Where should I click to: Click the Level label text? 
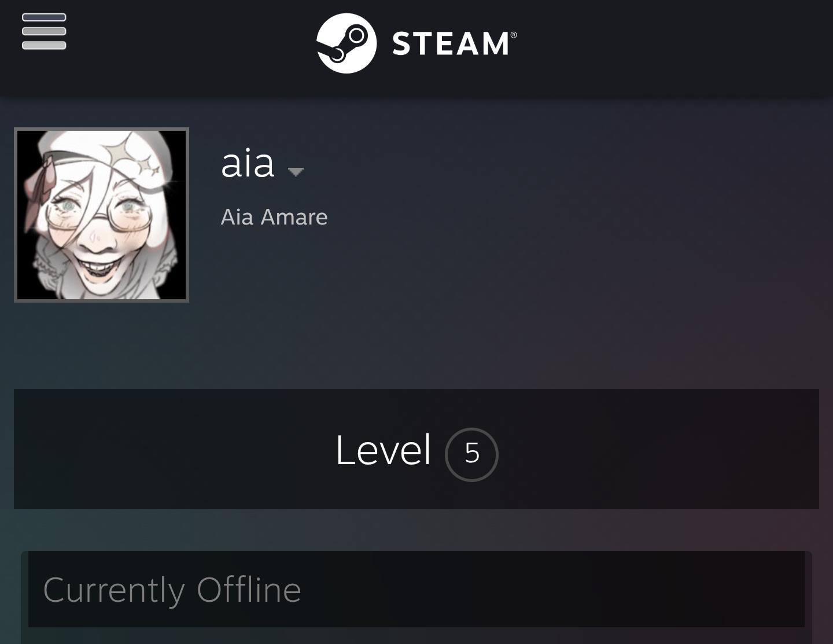[x=383, y=450]
